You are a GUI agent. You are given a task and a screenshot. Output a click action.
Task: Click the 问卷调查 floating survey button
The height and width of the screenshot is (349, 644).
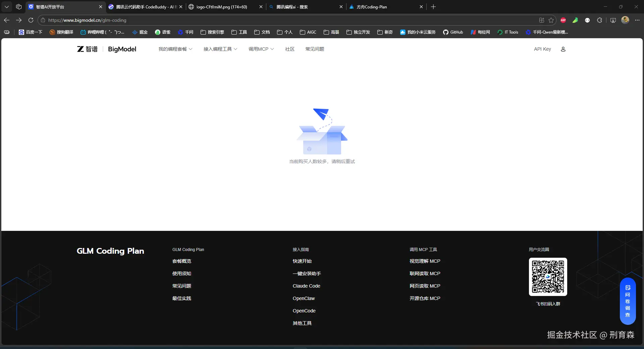pos(628,301)
